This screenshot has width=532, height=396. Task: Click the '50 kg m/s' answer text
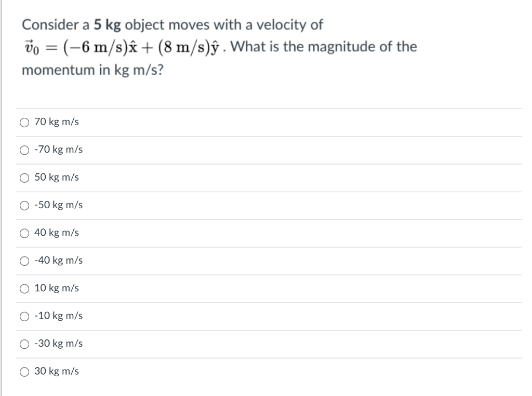57,177
